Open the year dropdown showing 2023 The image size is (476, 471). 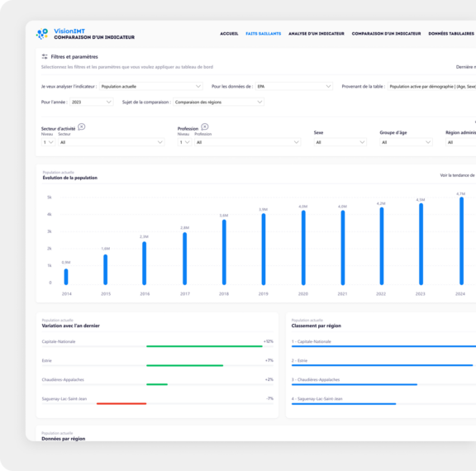(92, 102)
